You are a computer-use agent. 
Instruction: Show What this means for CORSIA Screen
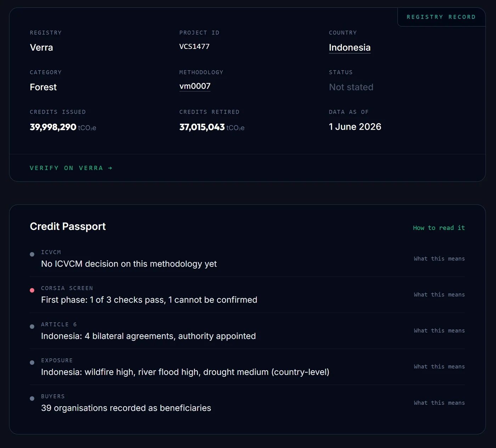439,295
